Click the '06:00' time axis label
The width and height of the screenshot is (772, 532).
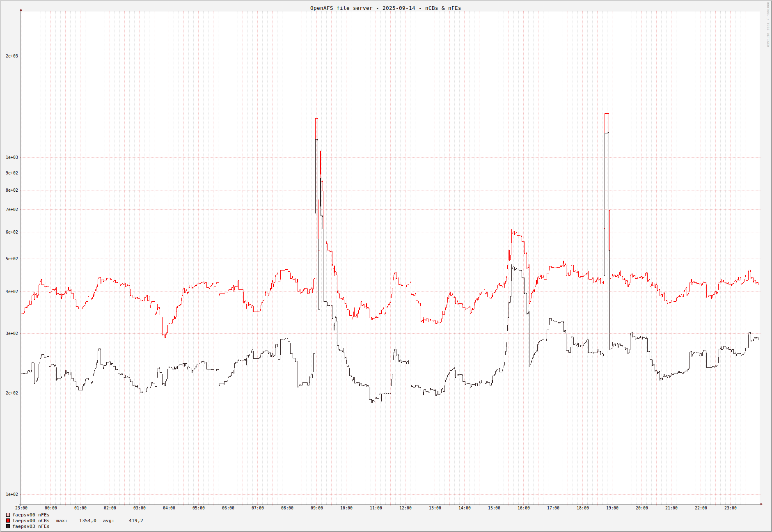[x=228, y=508]
